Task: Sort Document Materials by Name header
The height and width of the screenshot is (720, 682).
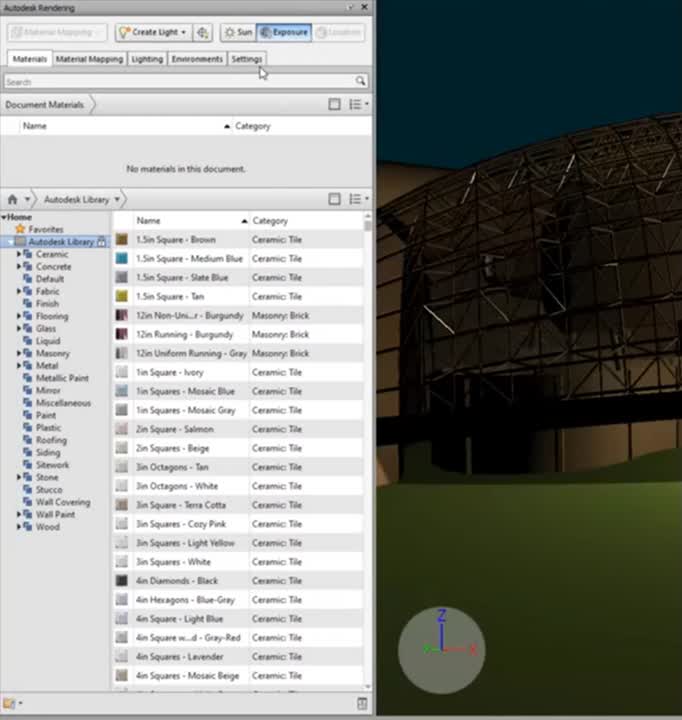Action: tap(125, 126)
